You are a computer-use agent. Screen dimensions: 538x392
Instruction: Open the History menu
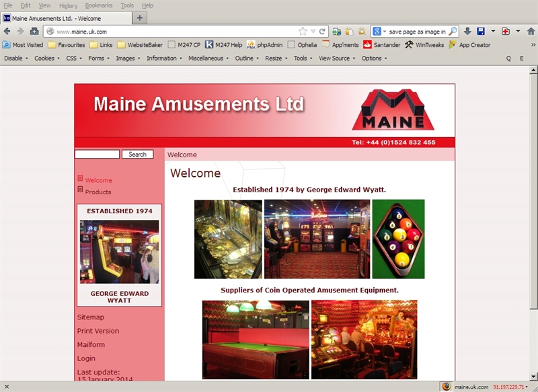pos(68,5)
